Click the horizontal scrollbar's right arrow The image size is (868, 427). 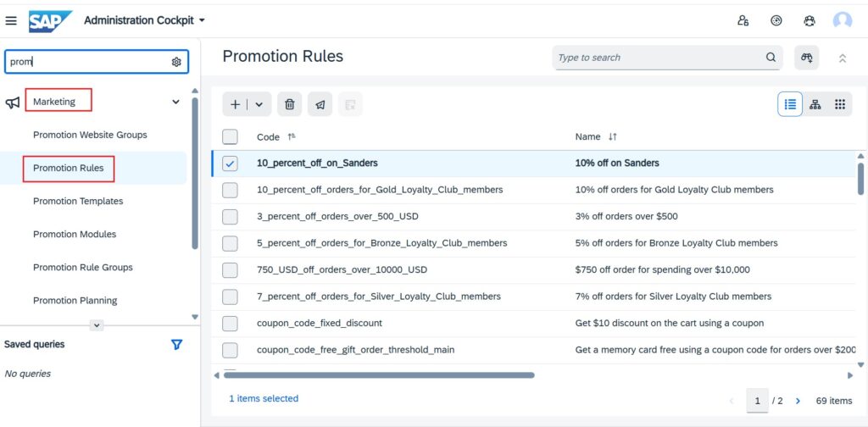pos(850,375)
